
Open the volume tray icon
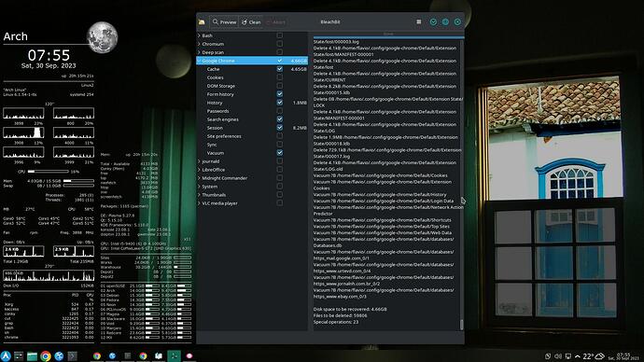pos(558,356)
